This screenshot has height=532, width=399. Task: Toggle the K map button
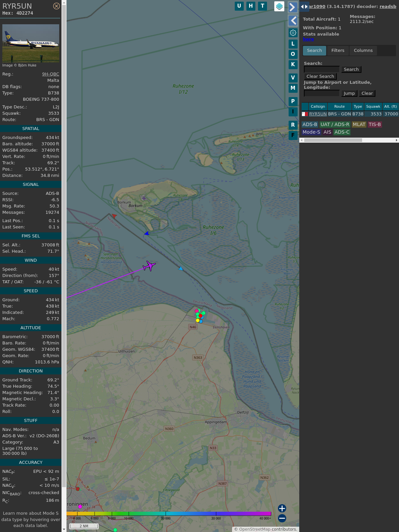click(293, 65)
